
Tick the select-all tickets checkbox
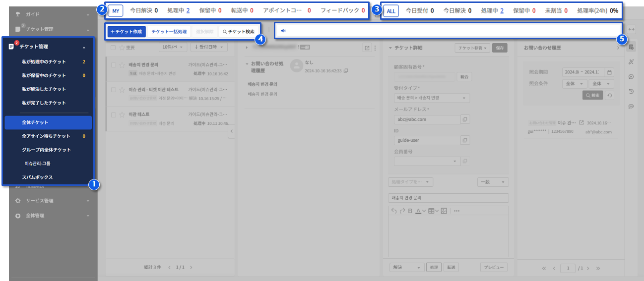pos(114,48)
